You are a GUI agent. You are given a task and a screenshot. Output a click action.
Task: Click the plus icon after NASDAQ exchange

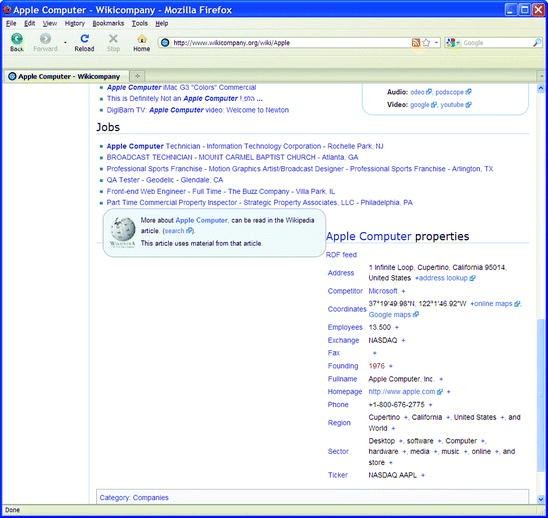[x=403, y=340]
